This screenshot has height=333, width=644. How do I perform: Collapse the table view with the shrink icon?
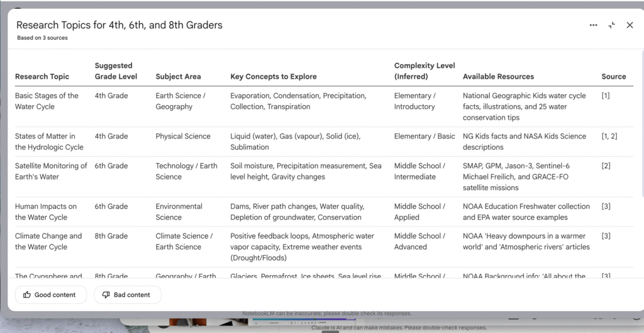[x=611, y=25]
